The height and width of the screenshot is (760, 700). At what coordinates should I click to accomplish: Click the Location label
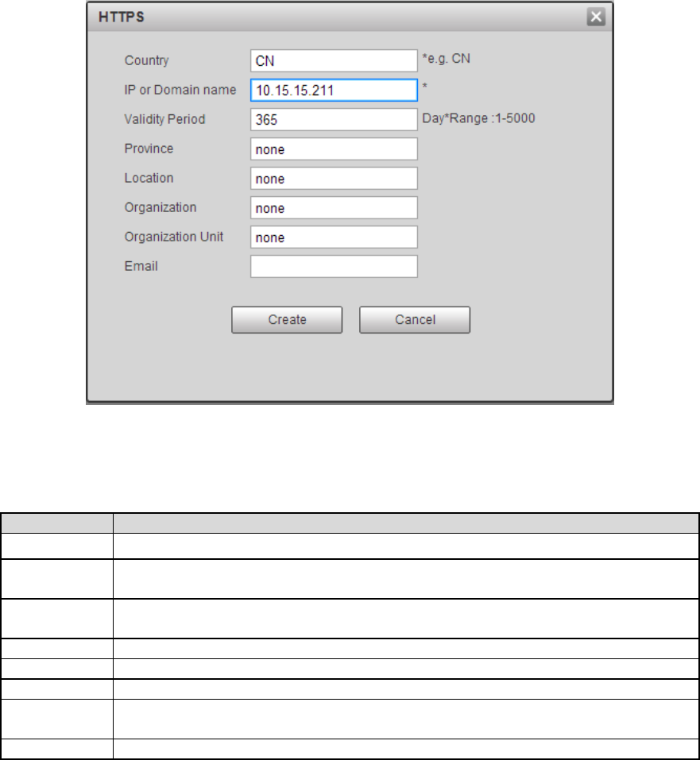coord(149,178)
